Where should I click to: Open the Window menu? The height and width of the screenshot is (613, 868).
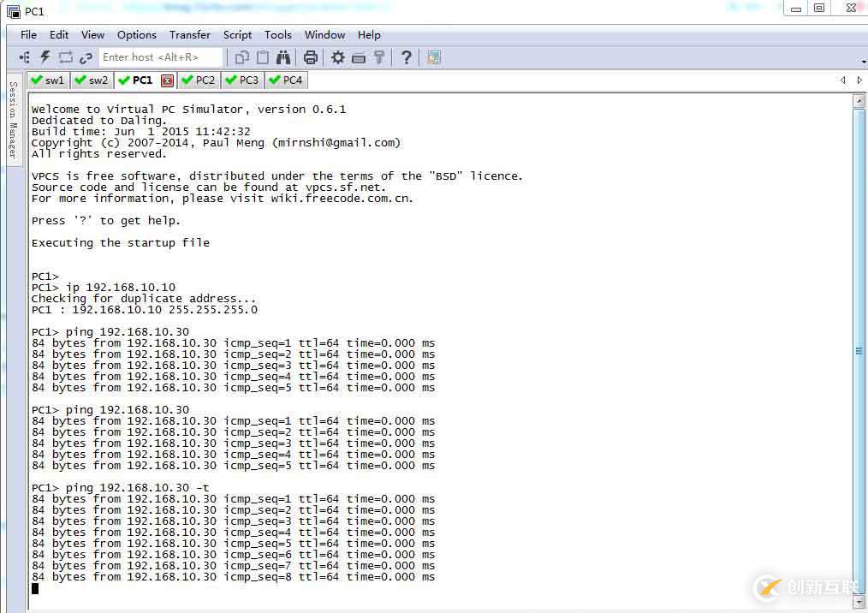click(325, 35)
